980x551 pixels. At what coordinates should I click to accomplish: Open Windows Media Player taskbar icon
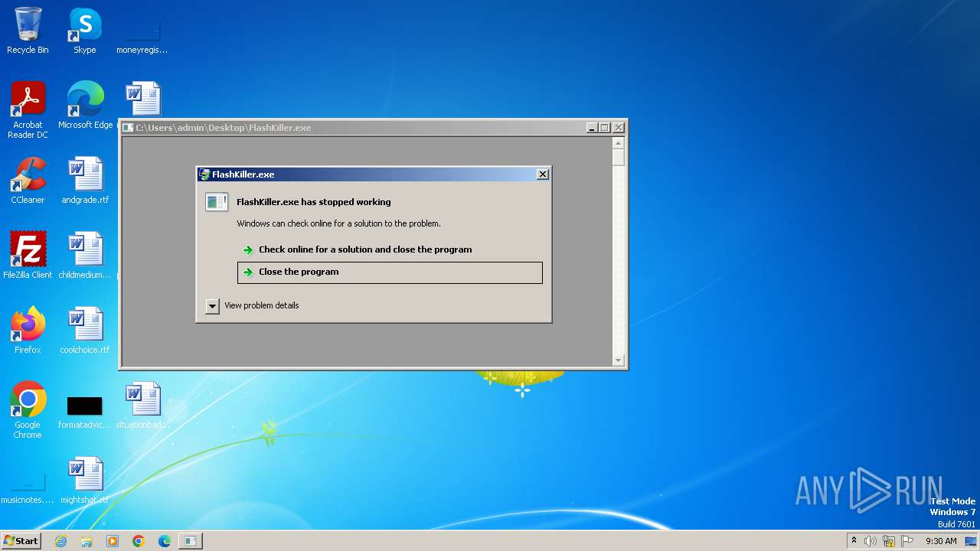[113, 541]
